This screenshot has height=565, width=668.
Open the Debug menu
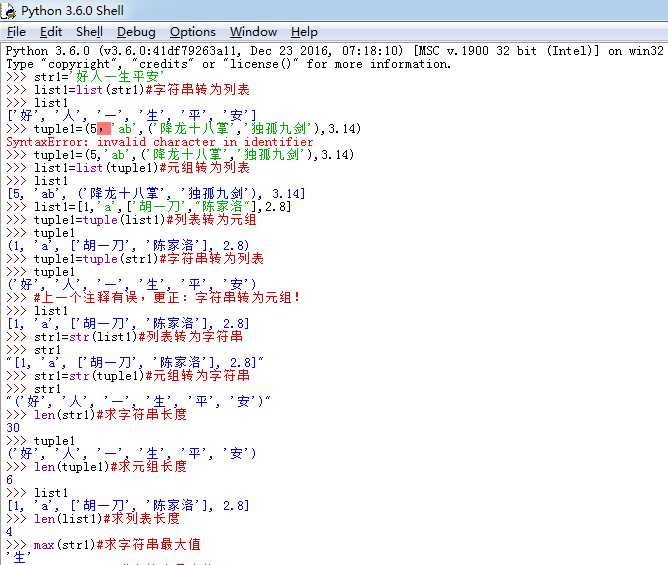[x=136, y=32]
